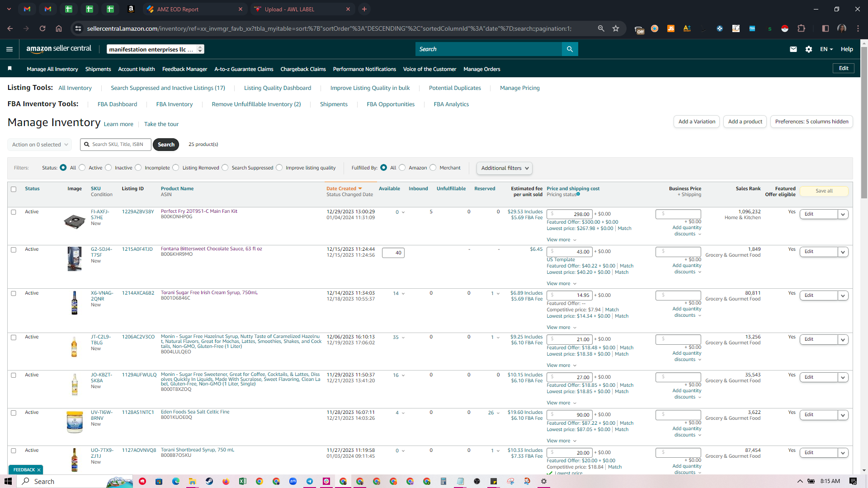Screen dimensions: 868x488
Task: Click the bookmark flag icon in favorites bar
Action: 9,69
